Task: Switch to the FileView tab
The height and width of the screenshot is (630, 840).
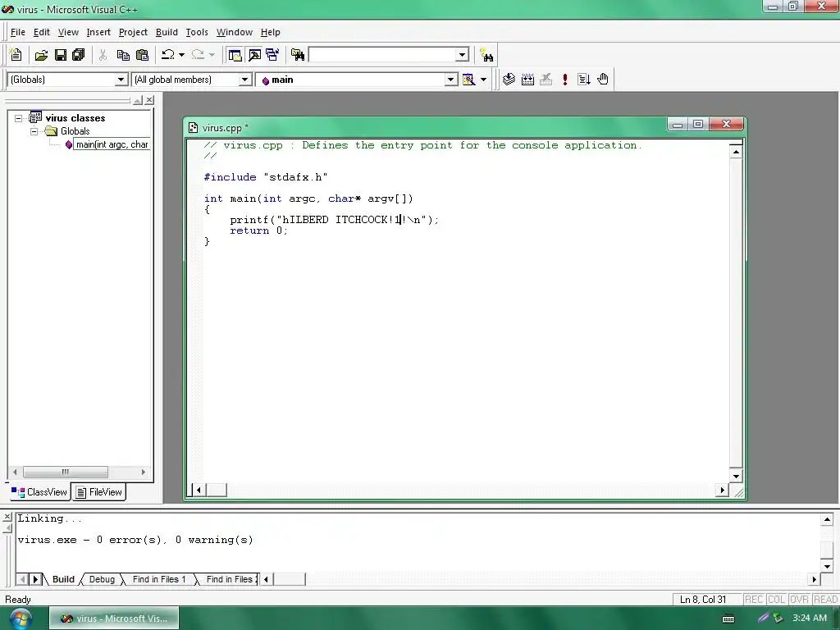Action: (x=99, y=492)
